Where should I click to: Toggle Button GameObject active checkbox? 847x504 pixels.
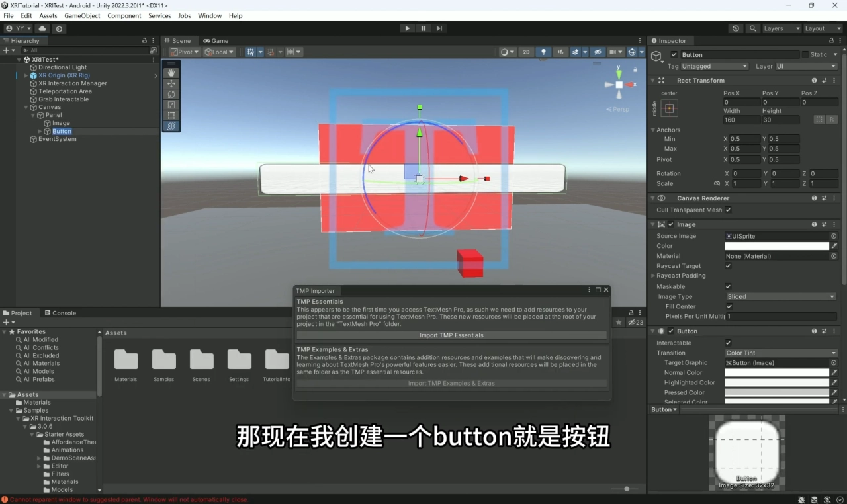pyautogui.click(x=674, y=55)
